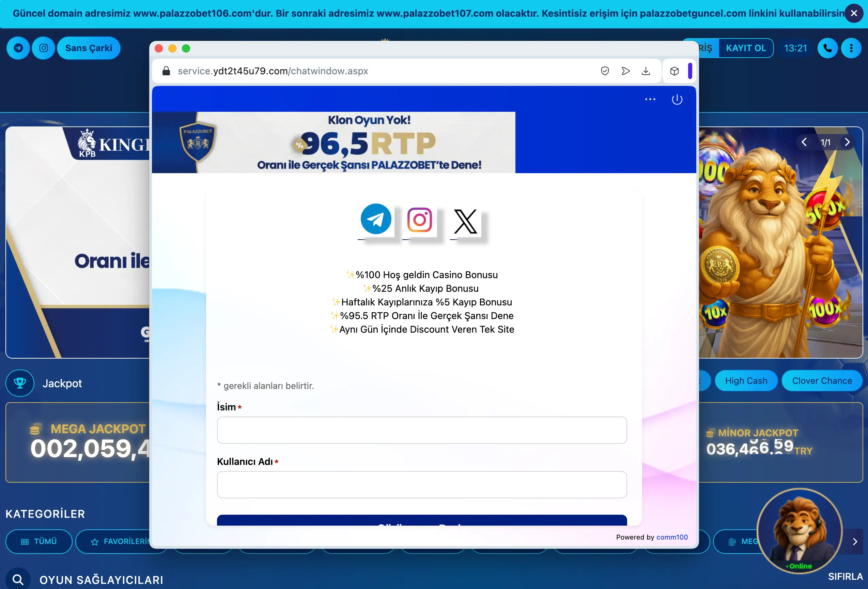Click the lion Zeus promotional banner

click(780, 243)
